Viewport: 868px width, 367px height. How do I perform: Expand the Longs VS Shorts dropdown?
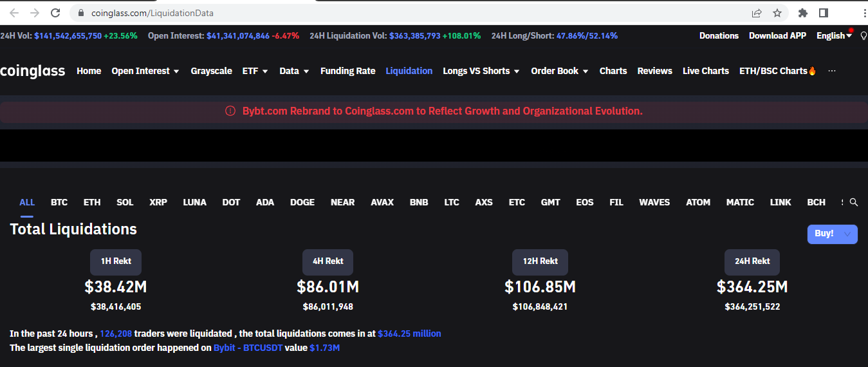coord(481,71)
